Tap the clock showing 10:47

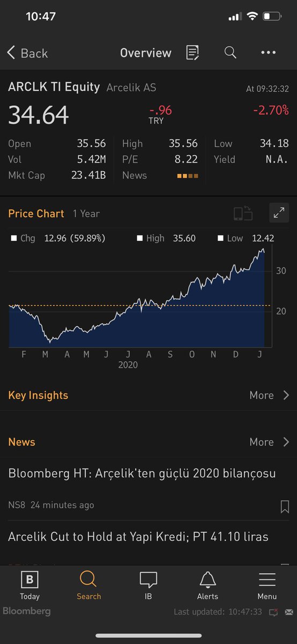click(x=41, y=17)
